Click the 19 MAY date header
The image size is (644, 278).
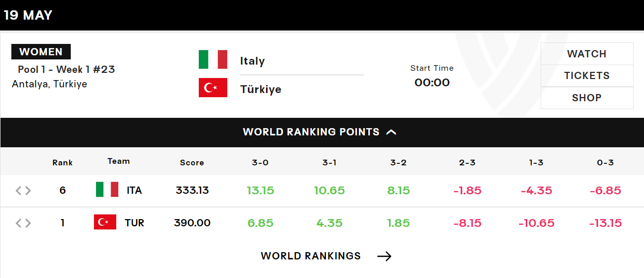click(x=28, y=15)
